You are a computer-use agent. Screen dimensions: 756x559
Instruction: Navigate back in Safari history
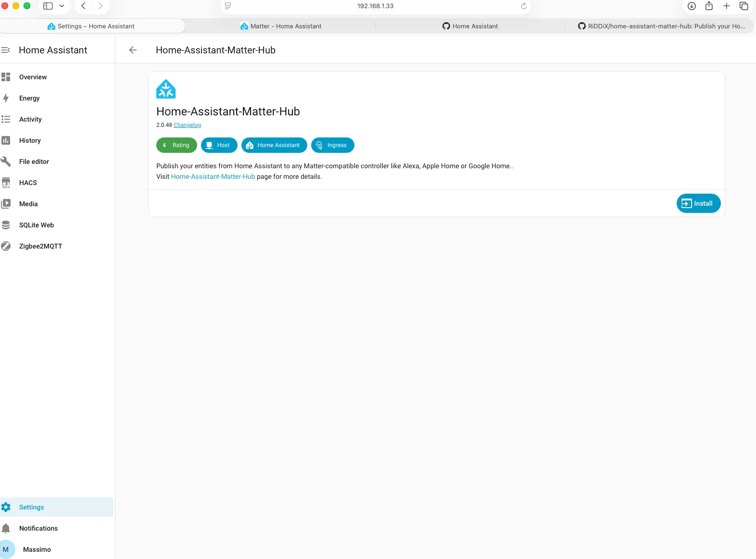pos(83,6)
